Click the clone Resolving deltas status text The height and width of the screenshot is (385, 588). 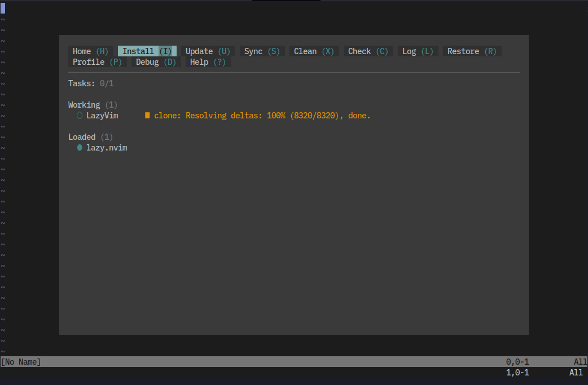coord(262,116)
